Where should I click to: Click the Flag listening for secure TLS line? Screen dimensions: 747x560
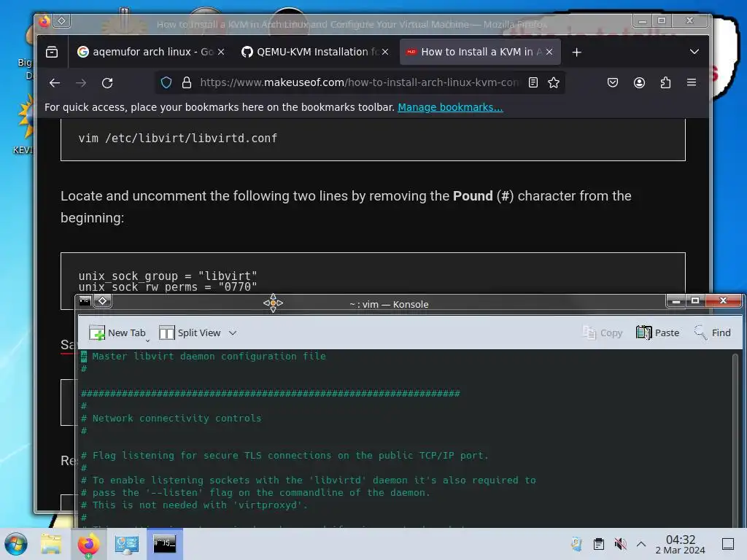point(285,455)
